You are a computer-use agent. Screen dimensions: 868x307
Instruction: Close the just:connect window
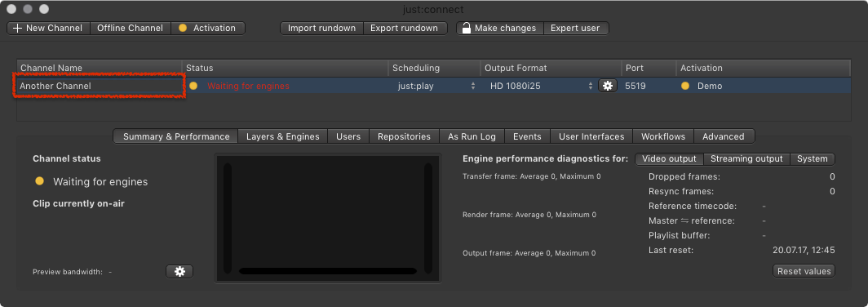[x=11, y=9]
